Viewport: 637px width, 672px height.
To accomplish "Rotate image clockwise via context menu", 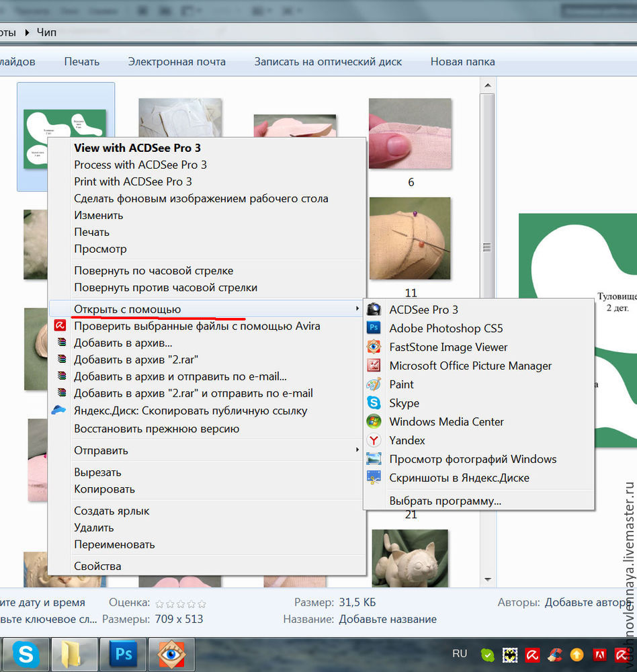I will coord(206,270).
